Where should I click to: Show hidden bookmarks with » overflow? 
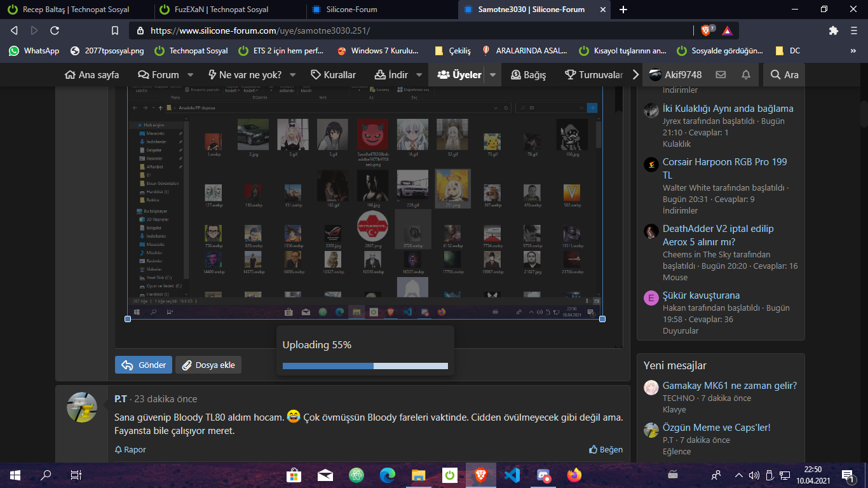(853, 51)
